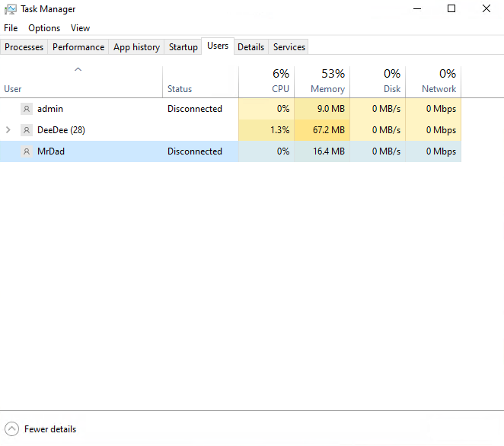Expand the DeeDee (28) user row

tap(8, 130)
